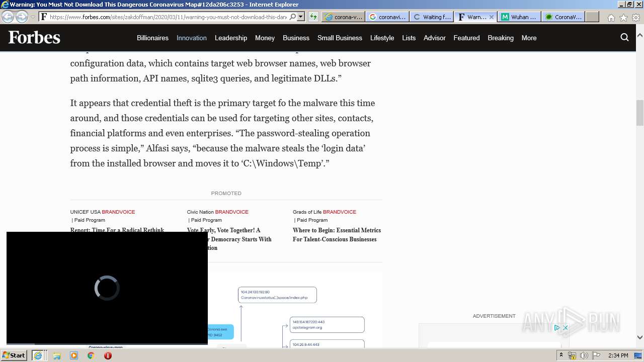Click the Action Center flag icon
The height and width of the screenshot is (362, 644).
coord(596,355)
